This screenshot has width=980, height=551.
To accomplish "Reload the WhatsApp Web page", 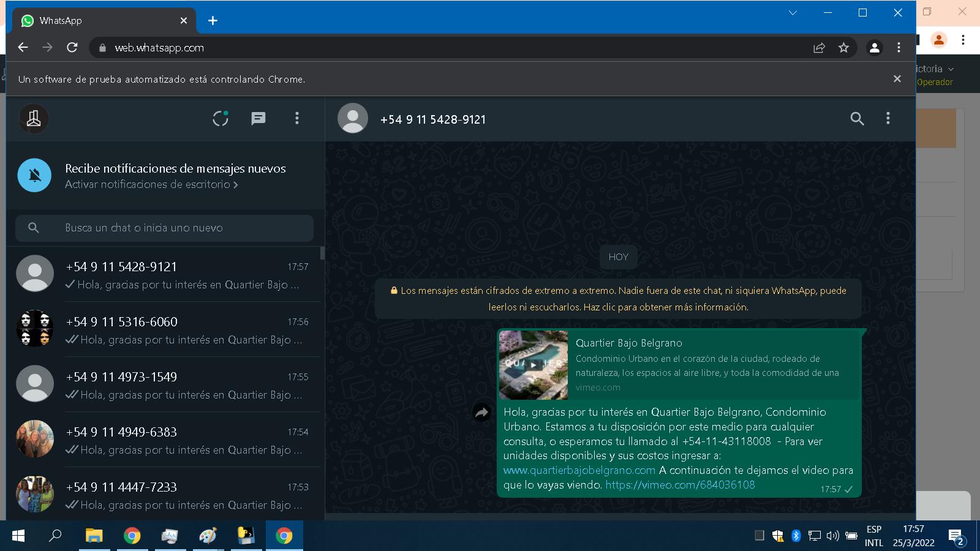I will coord(72,47).
